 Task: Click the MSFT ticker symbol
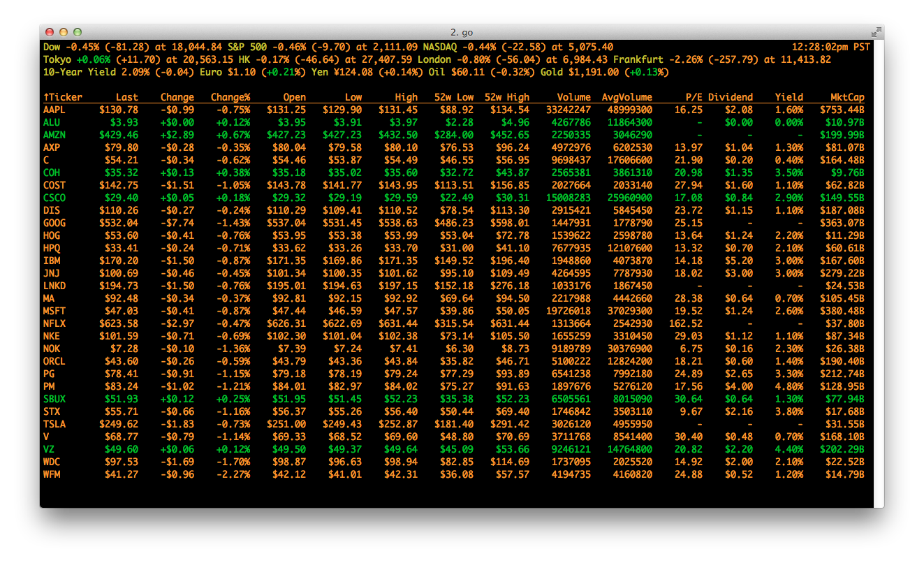click(54, 311)
